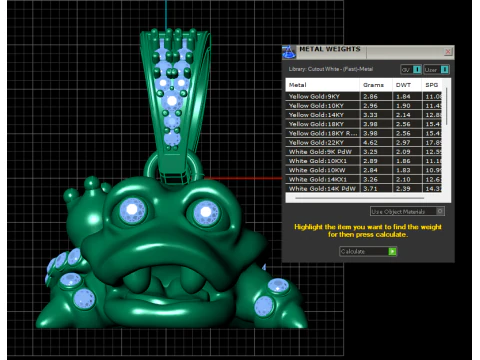Toggle the User library switch
This screenshot has width=480, height=360.
click(437, 69)
